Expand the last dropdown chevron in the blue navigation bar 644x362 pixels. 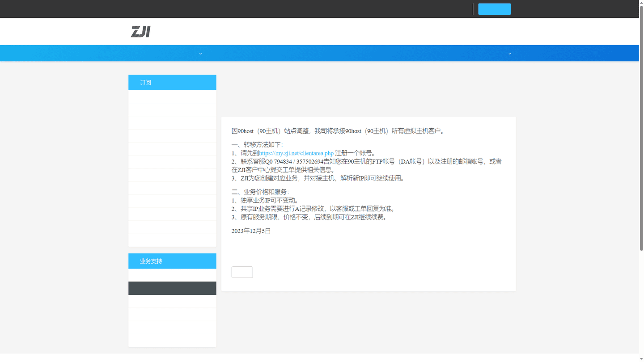click(509, 53)
